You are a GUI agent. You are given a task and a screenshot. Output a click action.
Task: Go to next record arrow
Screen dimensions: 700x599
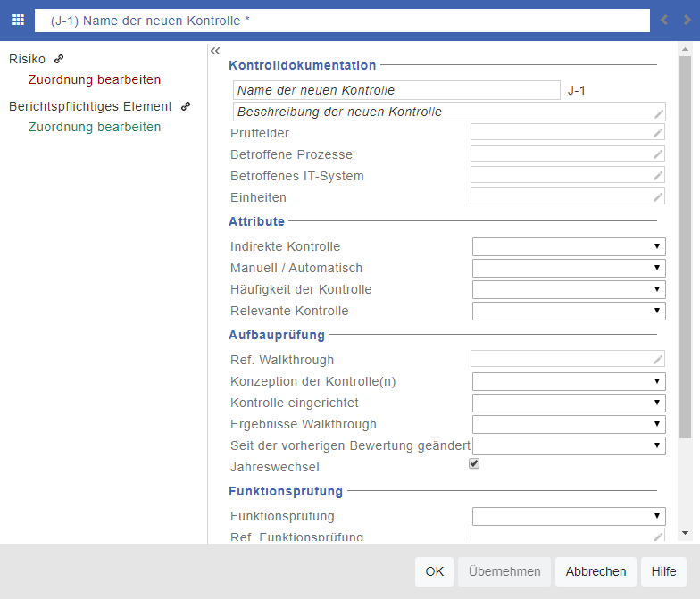[x=687, y=20]
